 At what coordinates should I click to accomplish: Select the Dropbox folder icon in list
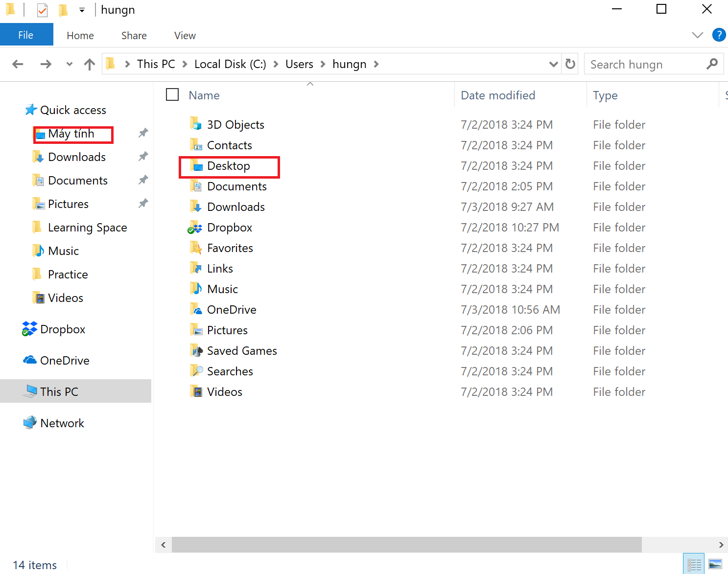(195, 228)
